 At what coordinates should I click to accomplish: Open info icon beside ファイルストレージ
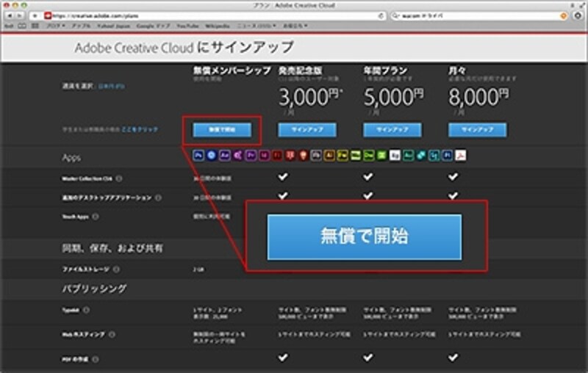click(x=117, y=269)
